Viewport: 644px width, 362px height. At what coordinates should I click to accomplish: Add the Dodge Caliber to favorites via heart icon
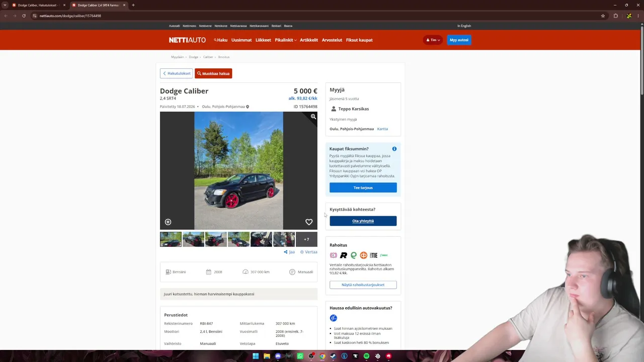tap(309, 222)
